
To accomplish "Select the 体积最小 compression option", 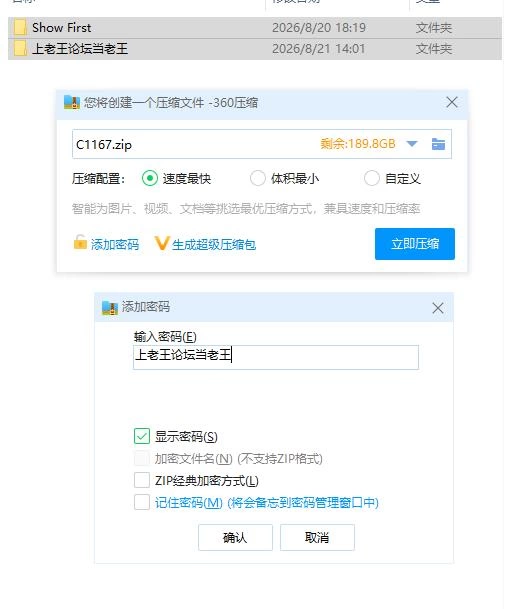I will (x=258, y=178).
